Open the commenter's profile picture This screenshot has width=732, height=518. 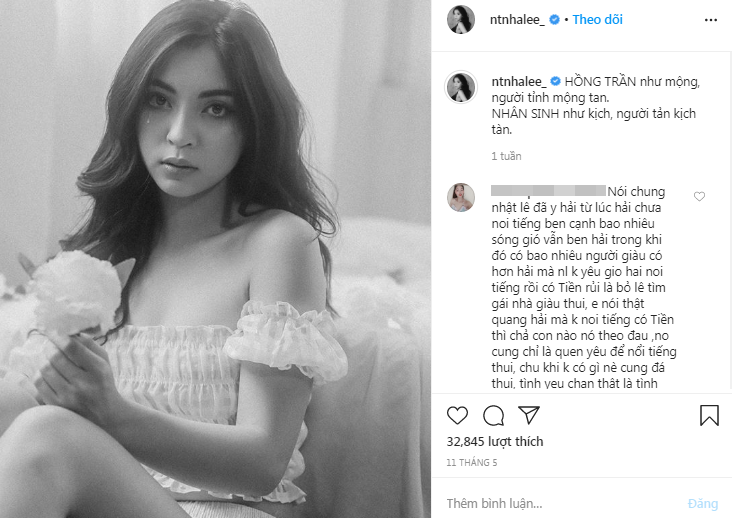461,197
